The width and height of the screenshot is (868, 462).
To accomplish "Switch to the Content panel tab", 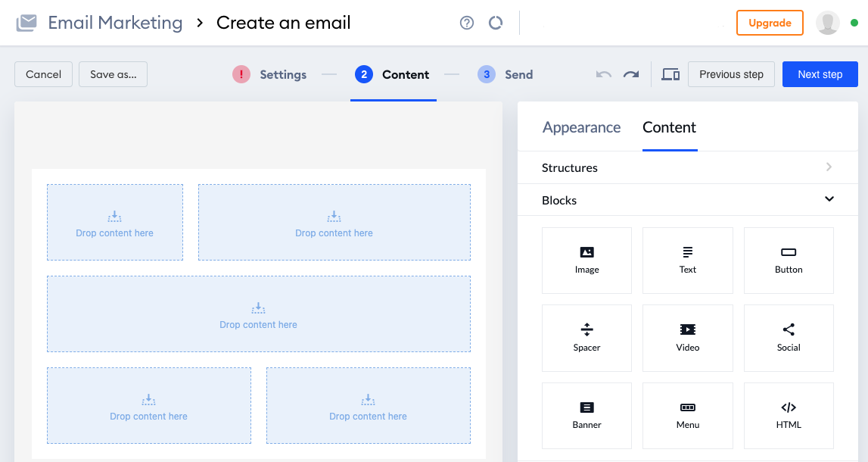I will 669,127.
